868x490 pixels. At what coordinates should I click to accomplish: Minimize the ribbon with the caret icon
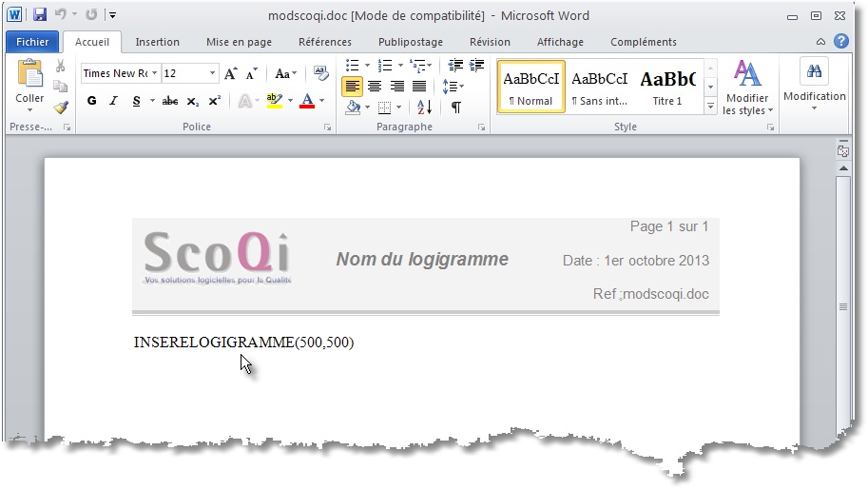[821, 42]
